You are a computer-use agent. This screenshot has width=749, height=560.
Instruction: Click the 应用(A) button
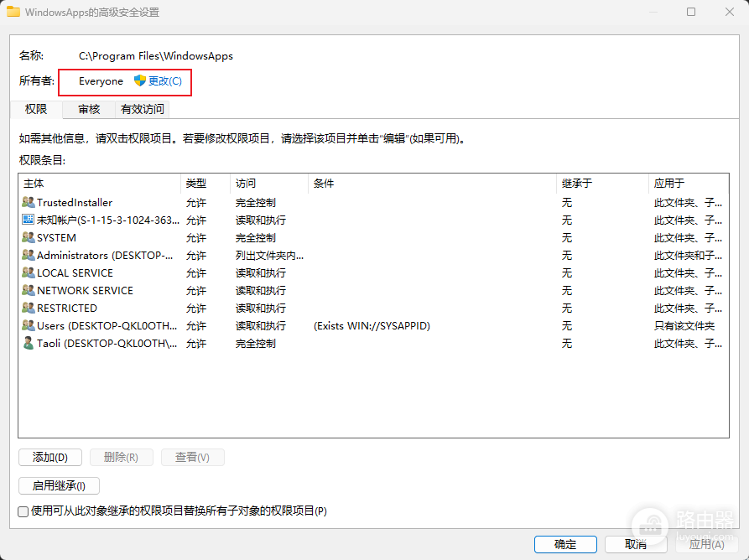(x=706, y=544)
